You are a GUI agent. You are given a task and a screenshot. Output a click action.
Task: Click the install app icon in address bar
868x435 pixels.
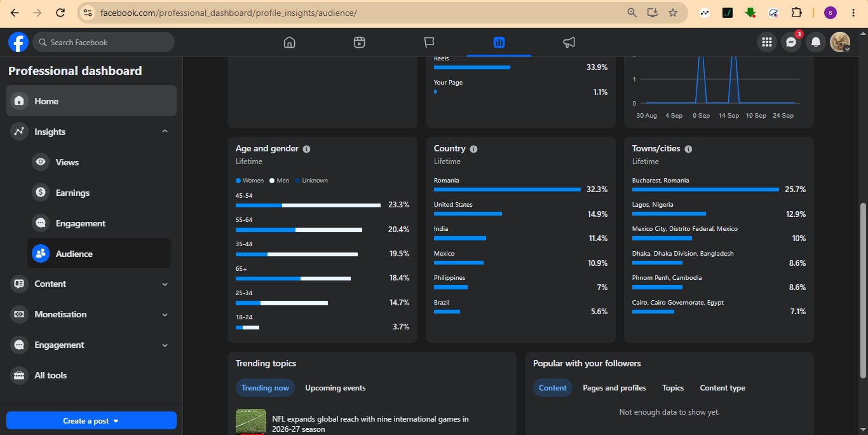click(652, 13)
